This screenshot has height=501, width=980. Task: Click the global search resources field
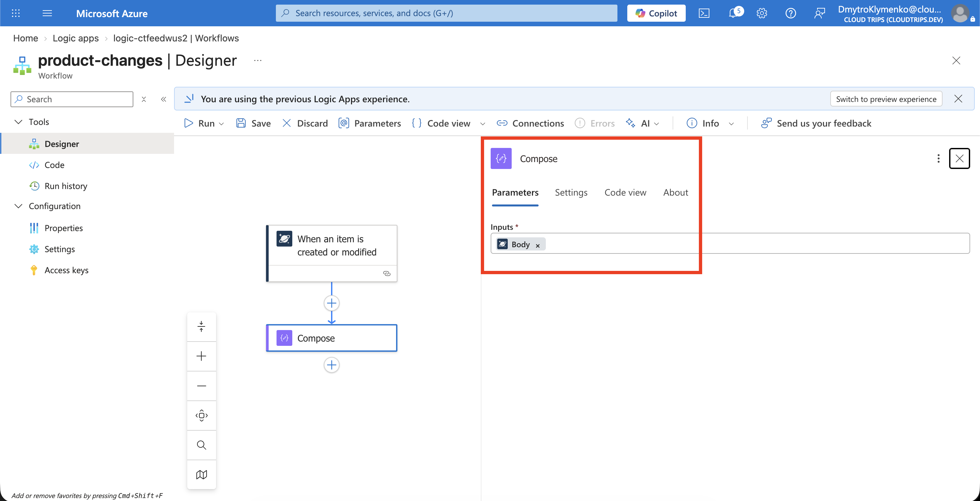pos(447,13)
